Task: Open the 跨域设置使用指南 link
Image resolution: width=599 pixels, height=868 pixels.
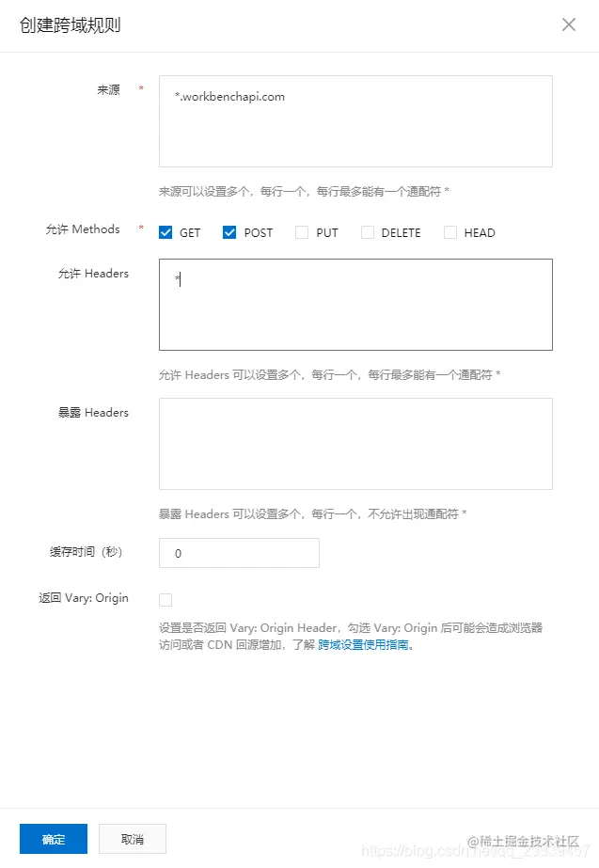Action: click(363, 645)
